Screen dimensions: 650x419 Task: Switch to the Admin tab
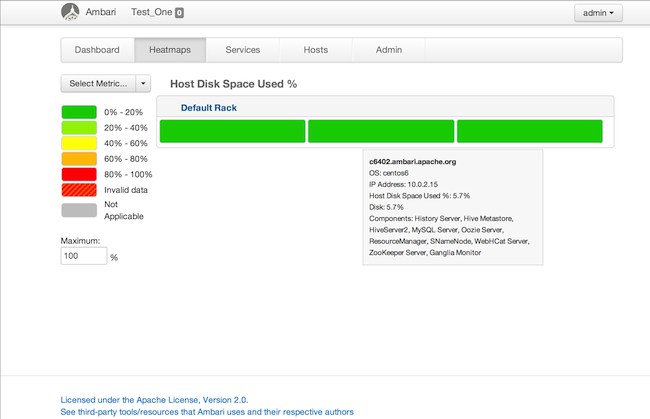(389, 50)
